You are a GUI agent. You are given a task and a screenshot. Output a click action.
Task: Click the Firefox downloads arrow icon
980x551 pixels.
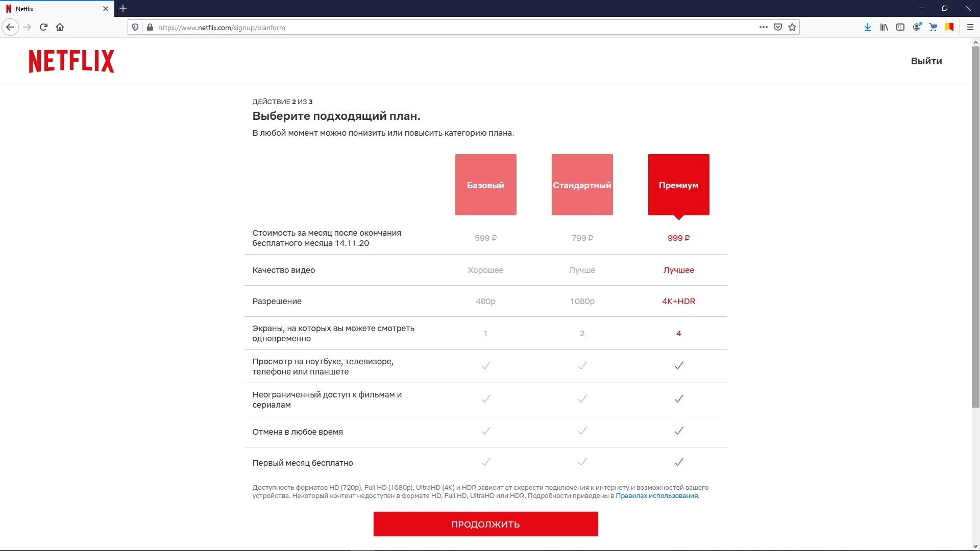tap(867, 28)
